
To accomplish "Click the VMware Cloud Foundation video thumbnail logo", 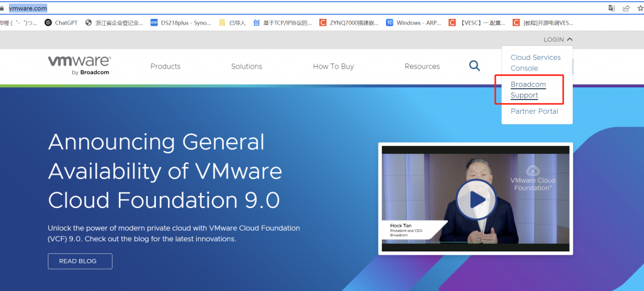I will tap(533, 178).
